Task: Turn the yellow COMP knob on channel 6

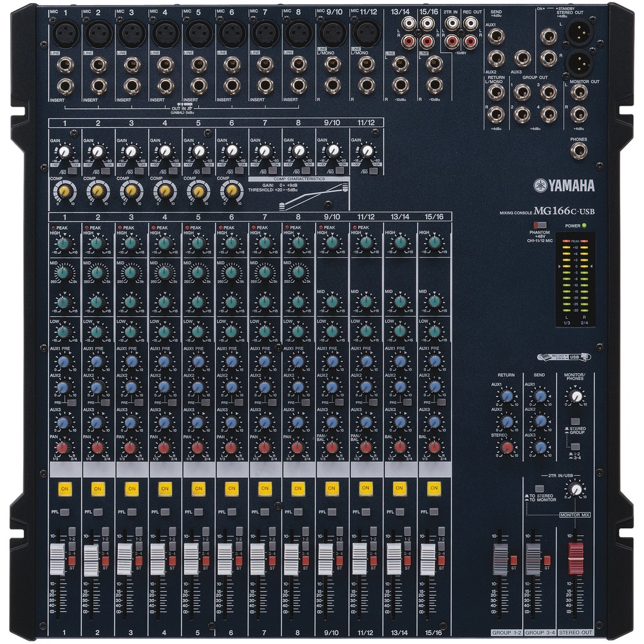Action: click(x=232, y=191)
